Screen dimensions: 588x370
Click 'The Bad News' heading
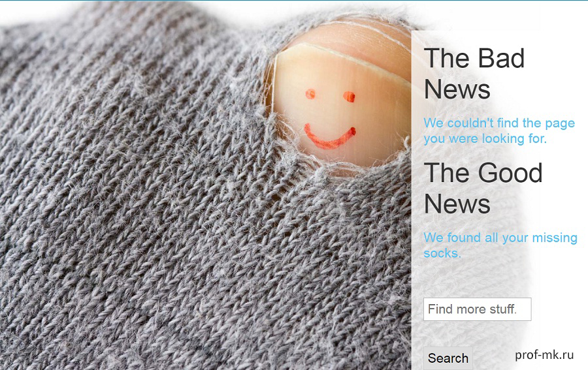click(474, 73)
